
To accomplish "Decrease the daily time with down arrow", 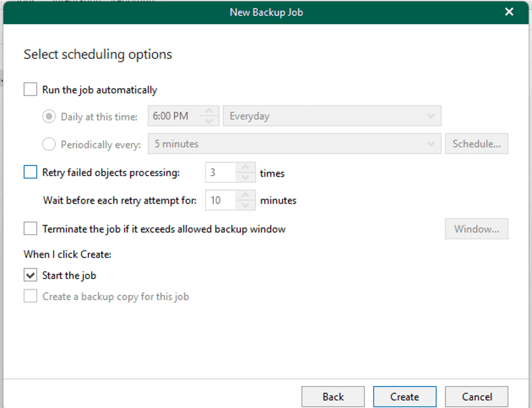I will 209,121.
